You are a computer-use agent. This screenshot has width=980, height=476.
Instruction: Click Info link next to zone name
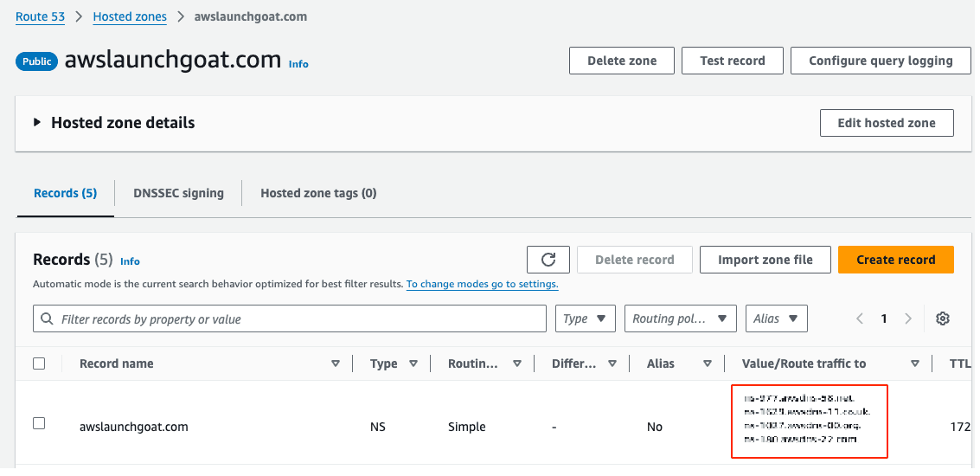[298, 64]
